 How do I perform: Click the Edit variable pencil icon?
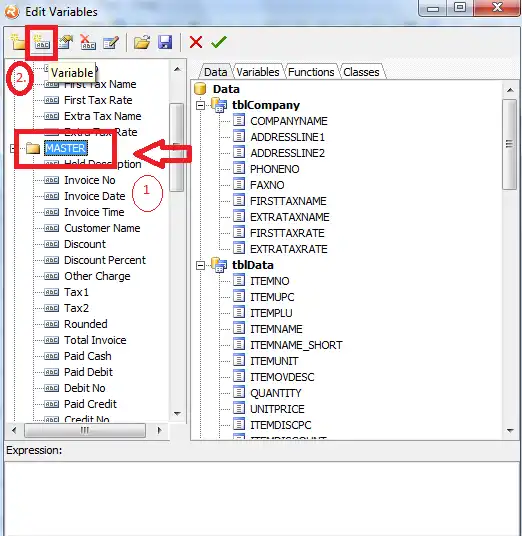point(111,42)
